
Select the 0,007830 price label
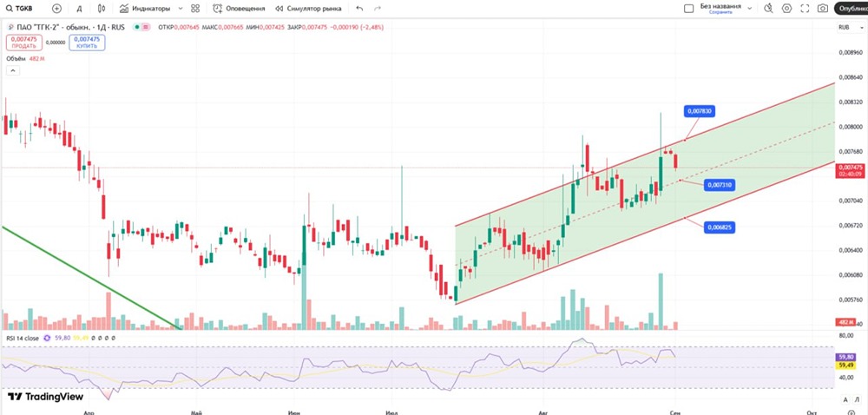[x=700, y=111]
